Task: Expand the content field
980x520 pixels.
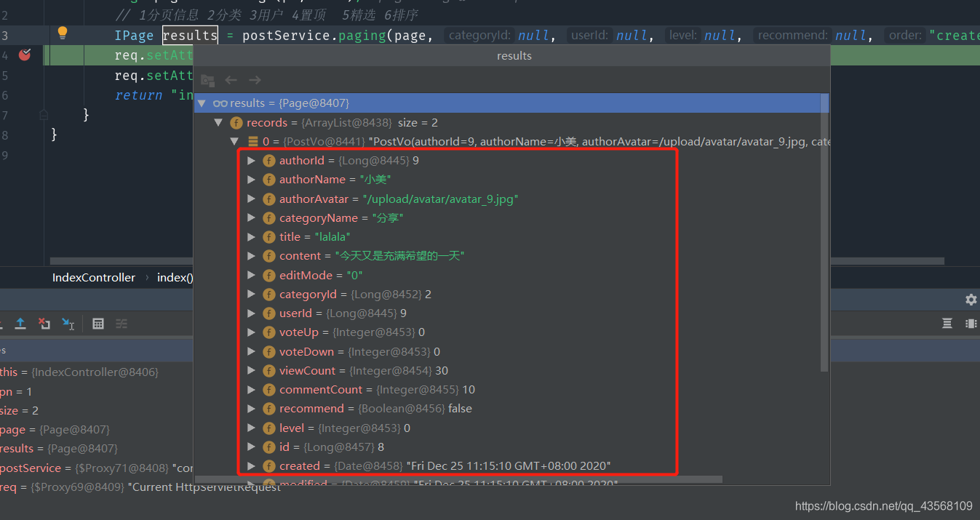Action: [x=251, y=256]
